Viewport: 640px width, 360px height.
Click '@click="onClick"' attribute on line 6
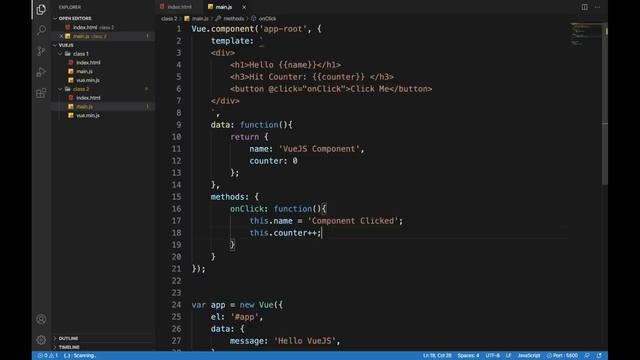(307, 89)
